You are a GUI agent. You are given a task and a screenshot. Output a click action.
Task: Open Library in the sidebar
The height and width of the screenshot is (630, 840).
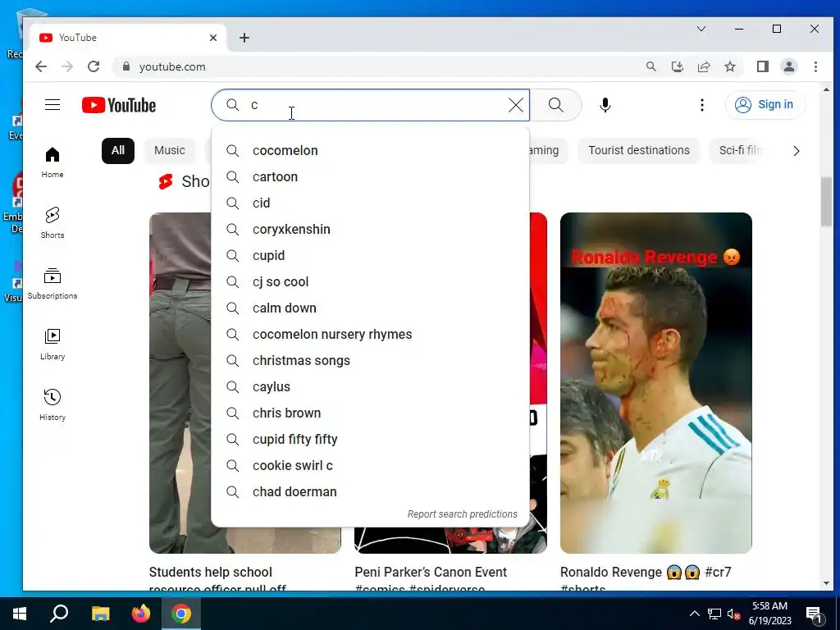pyautogui.click(x=52, y=345)
